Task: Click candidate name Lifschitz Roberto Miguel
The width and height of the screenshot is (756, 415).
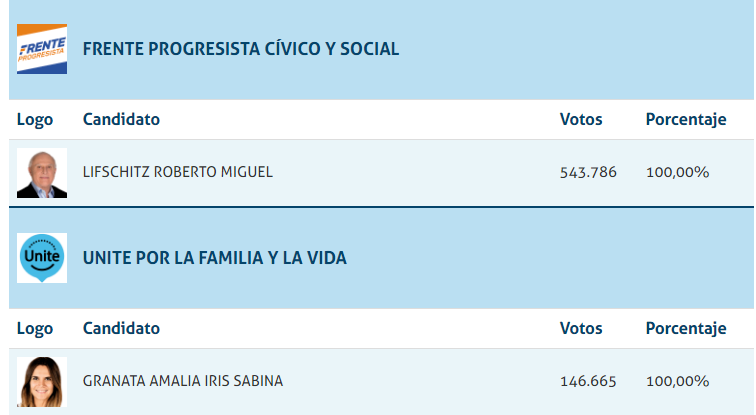Action: point(177,172)
